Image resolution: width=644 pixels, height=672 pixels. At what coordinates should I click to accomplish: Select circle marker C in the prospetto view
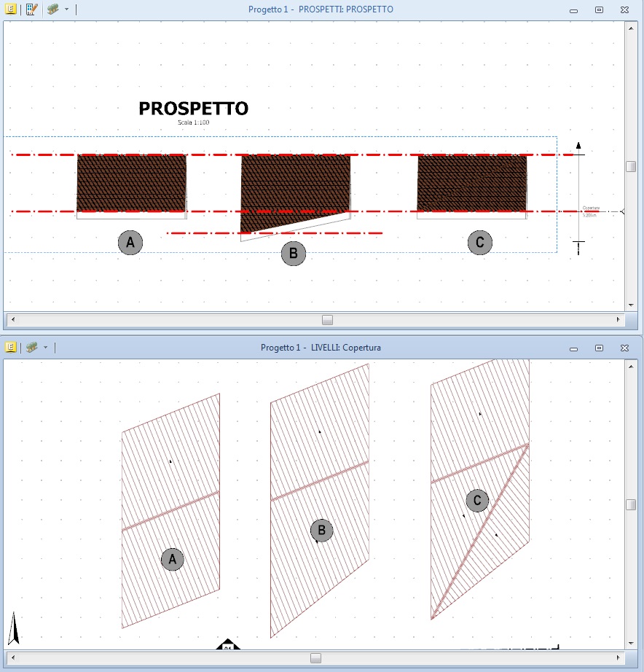[479, 243]
